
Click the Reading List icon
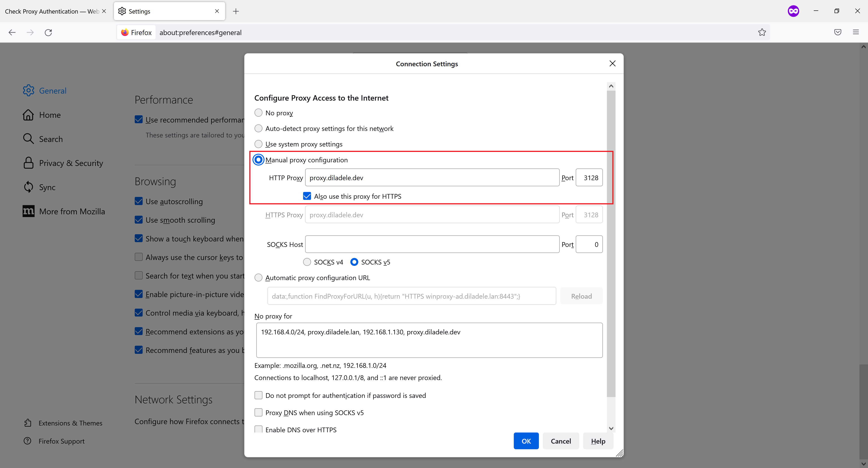click(838, 32)
